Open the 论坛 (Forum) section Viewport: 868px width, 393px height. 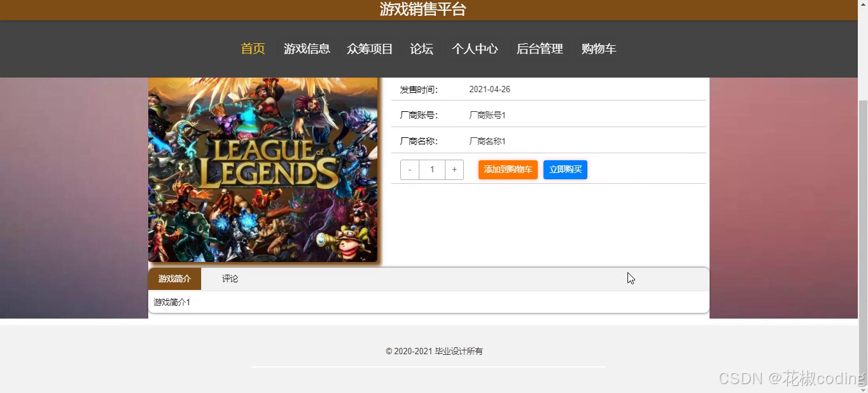pyautogui.click(x=421, y=48)
